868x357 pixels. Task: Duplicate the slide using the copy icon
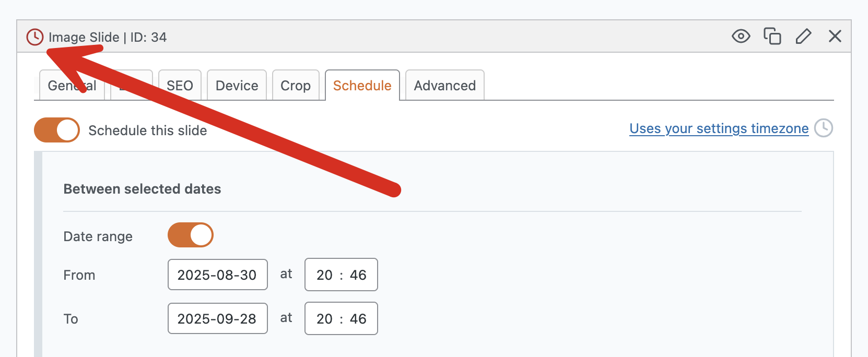772,36
